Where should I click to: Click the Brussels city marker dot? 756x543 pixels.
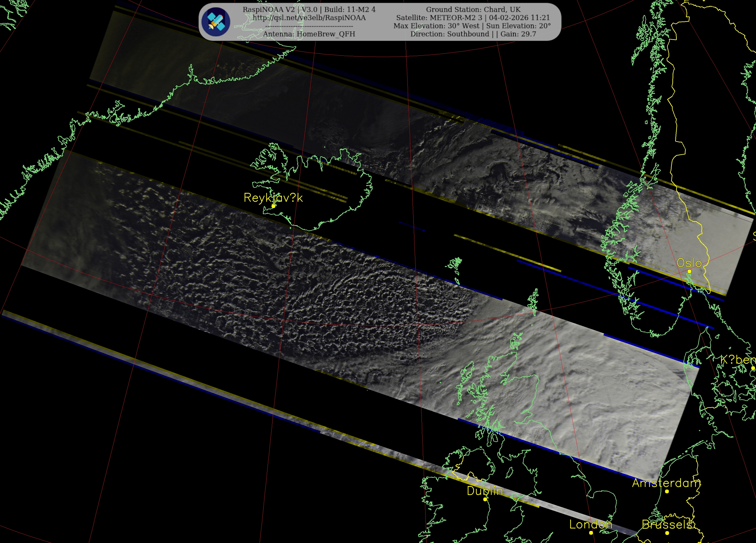[667, 533]
